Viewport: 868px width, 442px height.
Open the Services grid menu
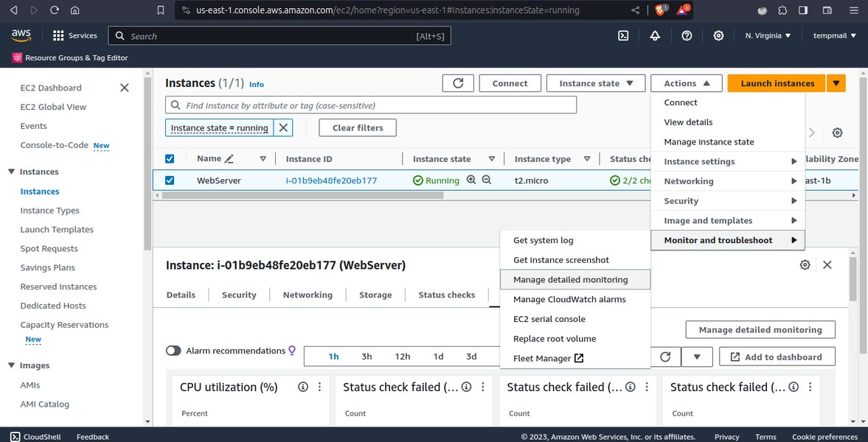(x=74, y=36)
